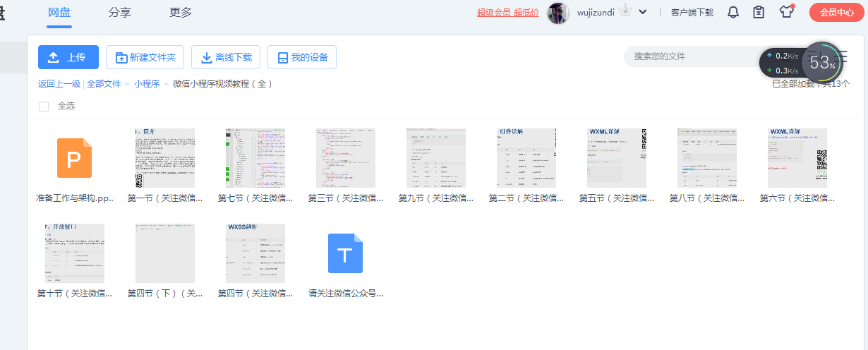868x350 pixels.
Task: Switch to the 分享 tab
Action: tap(120, 13)
